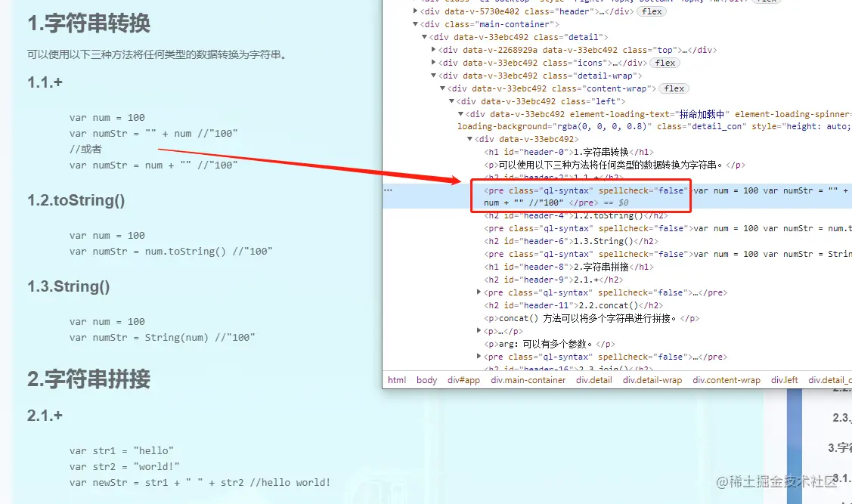Collapse the classless data-v-33ebc492 div

470,139
